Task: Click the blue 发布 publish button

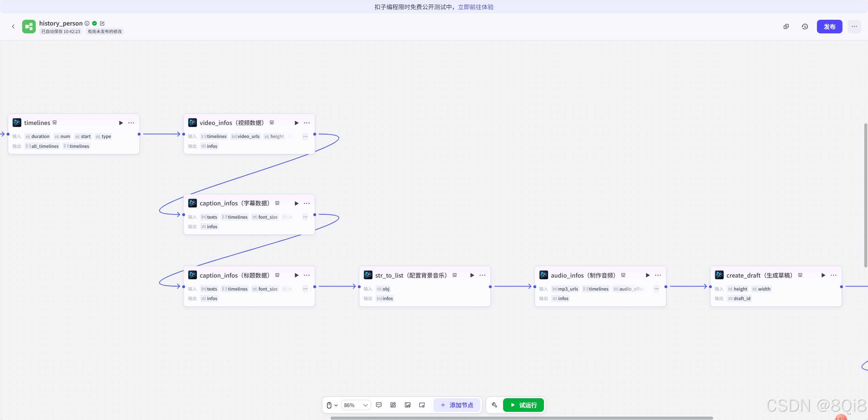Action: (829, 27)
